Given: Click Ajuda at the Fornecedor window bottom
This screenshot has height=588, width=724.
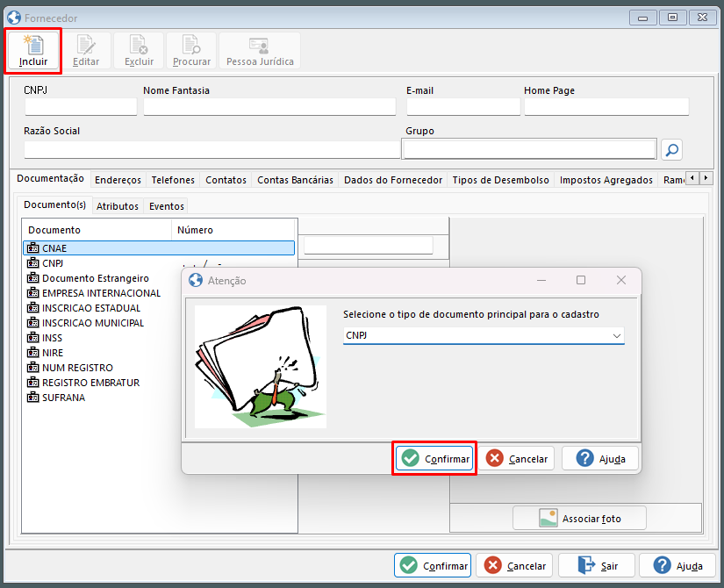Looking at the screenshot, I should point(677,565).
